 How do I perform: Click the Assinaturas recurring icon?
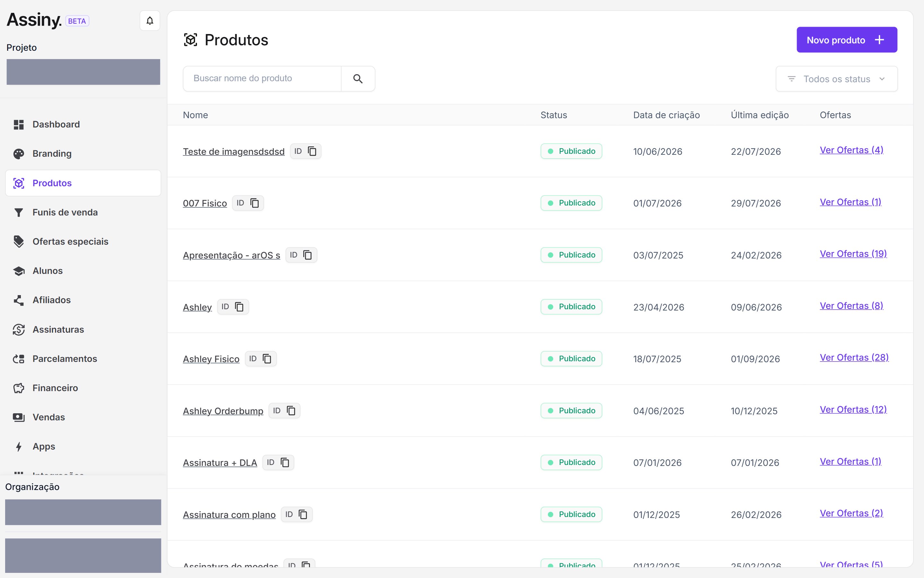point(19,329)
